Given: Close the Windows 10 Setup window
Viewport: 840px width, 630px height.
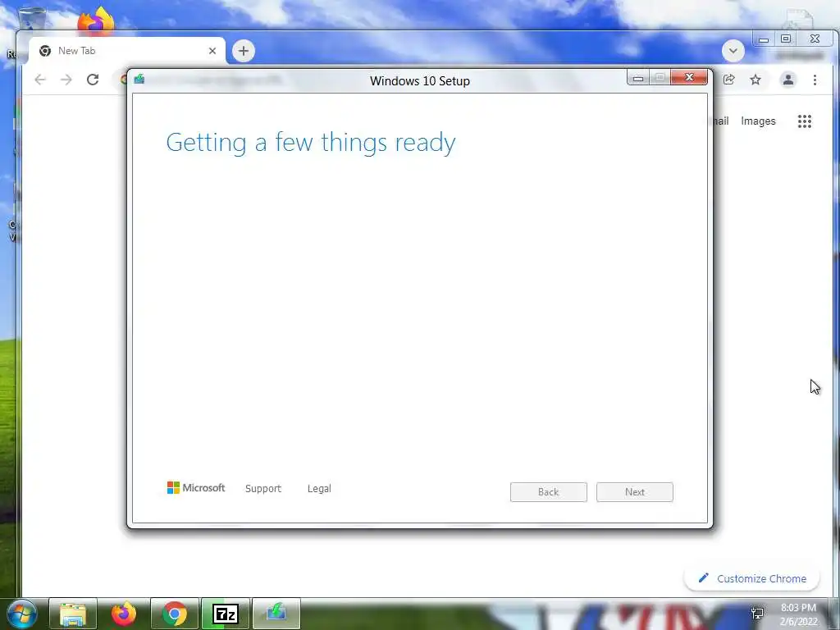Looking at the screenshot, I should (x=689, y=78).
